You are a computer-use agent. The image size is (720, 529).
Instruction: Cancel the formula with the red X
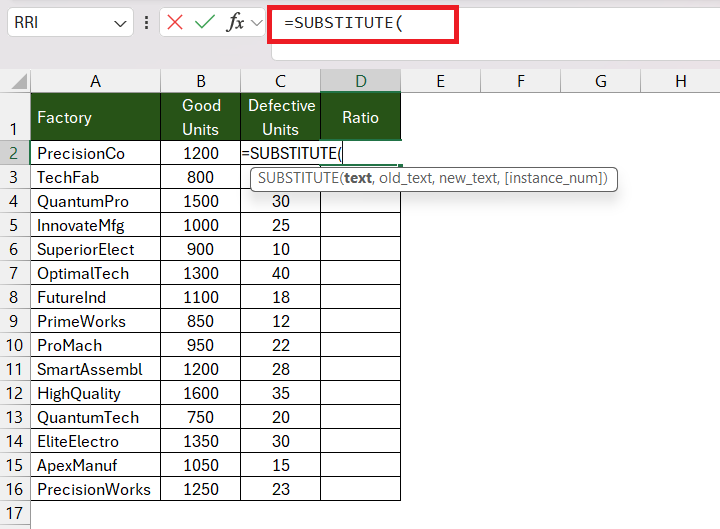tap(175, 22)
